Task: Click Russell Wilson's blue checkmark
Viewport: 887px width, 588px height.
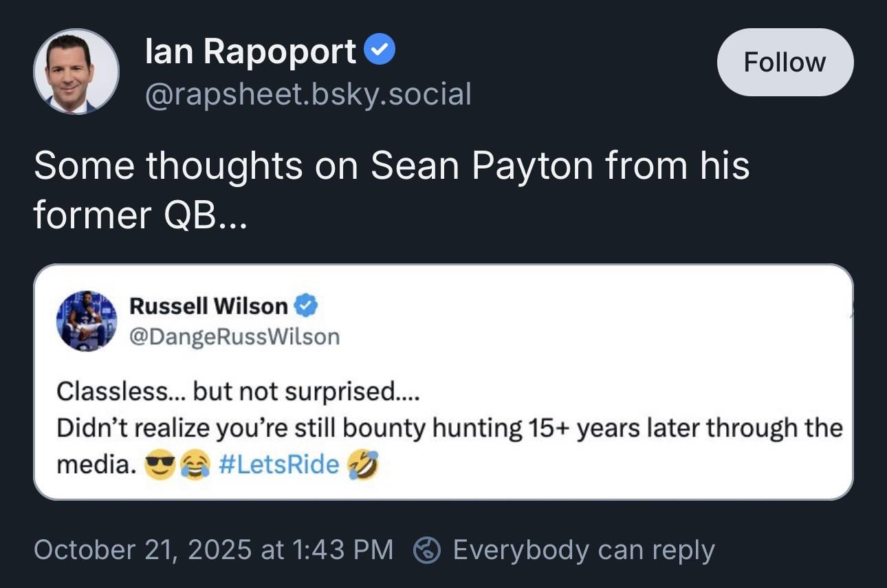Action: pyautogui.click(x=306, y=306)
